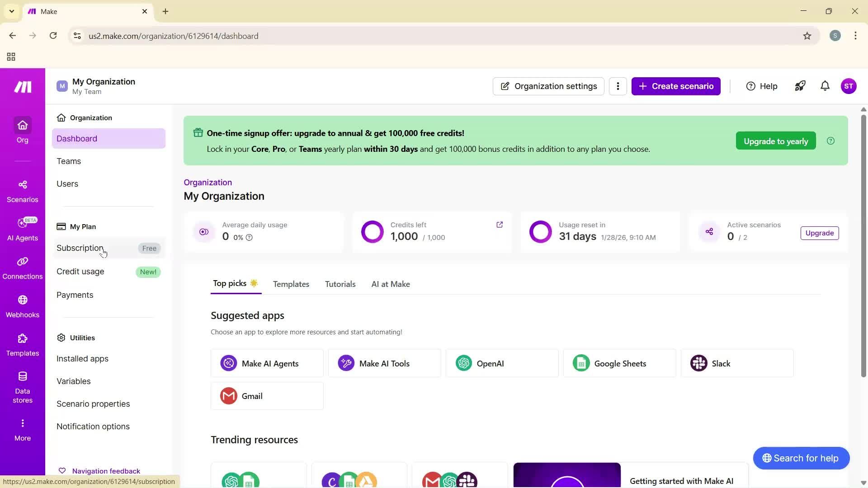
Task: Click Upgrade to yearly in the banner
Action: point(775,141)
